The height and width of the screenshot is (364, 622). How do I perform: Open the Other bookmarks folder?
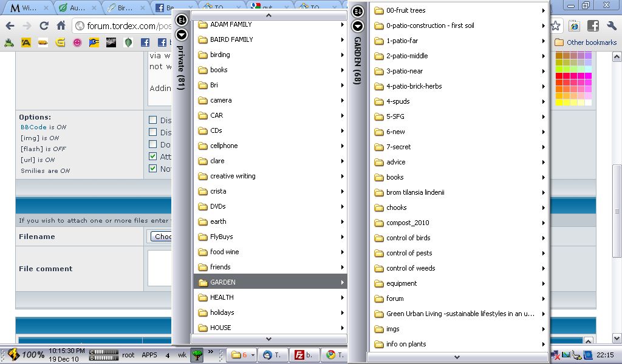pos(586,42)
